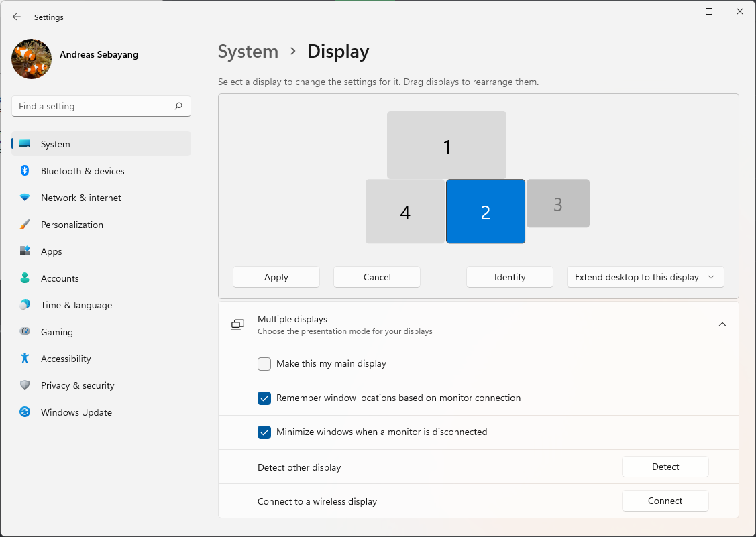Screen dimensions: 756x537
Task: Click the Gaming controller icon
Action: point(25,332)
